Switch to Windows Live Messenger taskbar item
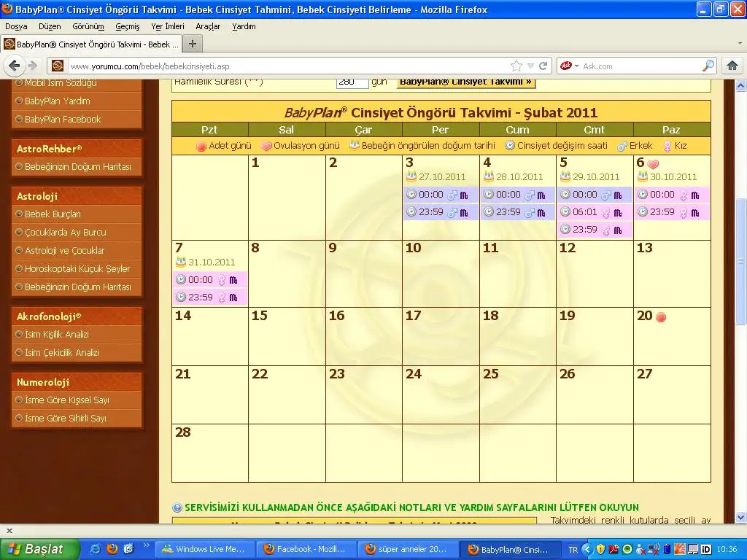747x560 pixels. [204, 549]
